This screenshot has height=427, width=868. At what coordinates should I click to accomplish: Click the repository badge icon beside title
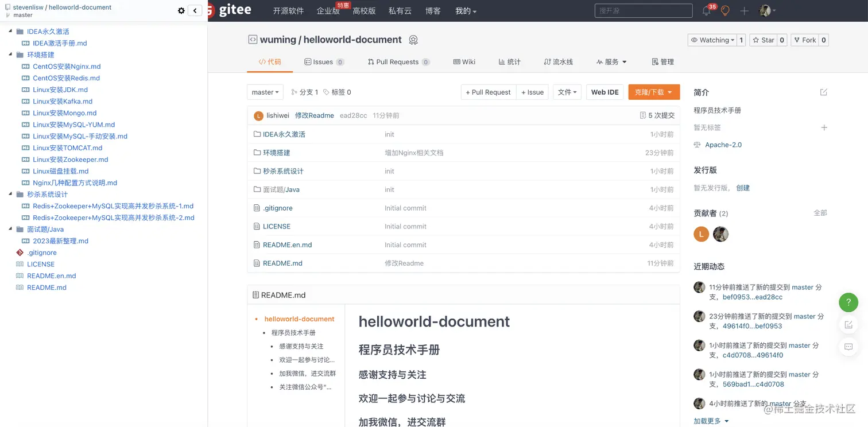[x=413, y=40]
